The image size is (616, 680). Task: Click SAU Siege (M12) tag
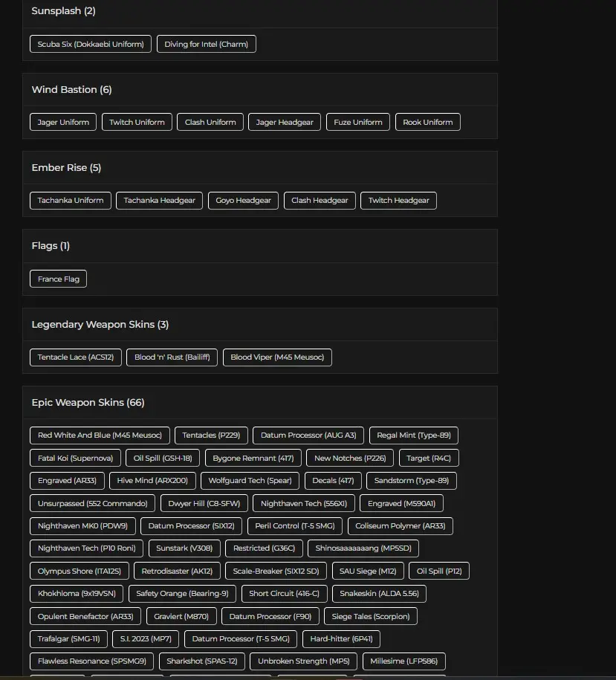click(x=368, y=571)
